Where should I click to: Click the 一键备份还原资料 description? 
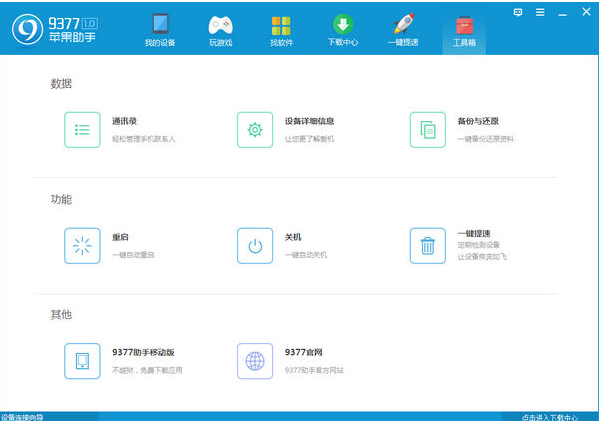click(x=485, y=139)
